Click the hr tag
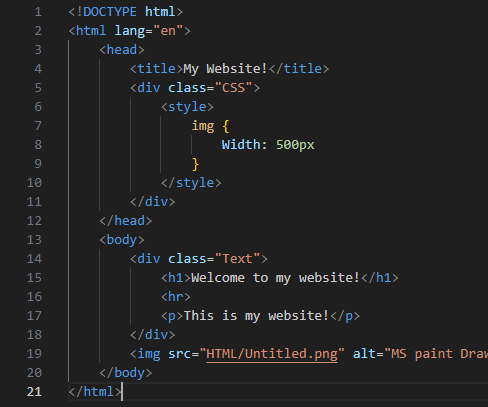Screen dimensions: 488x407 (x=176, y=297)
